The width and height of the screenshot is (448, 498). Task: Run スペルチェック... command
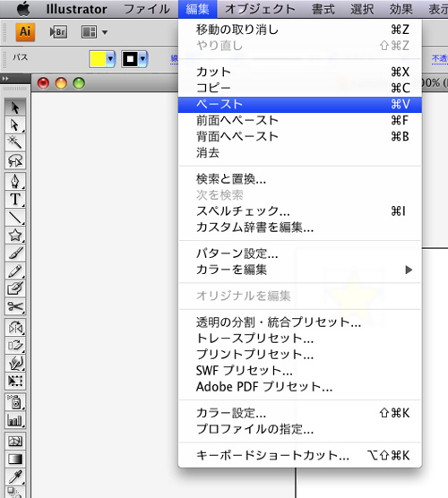300,211
